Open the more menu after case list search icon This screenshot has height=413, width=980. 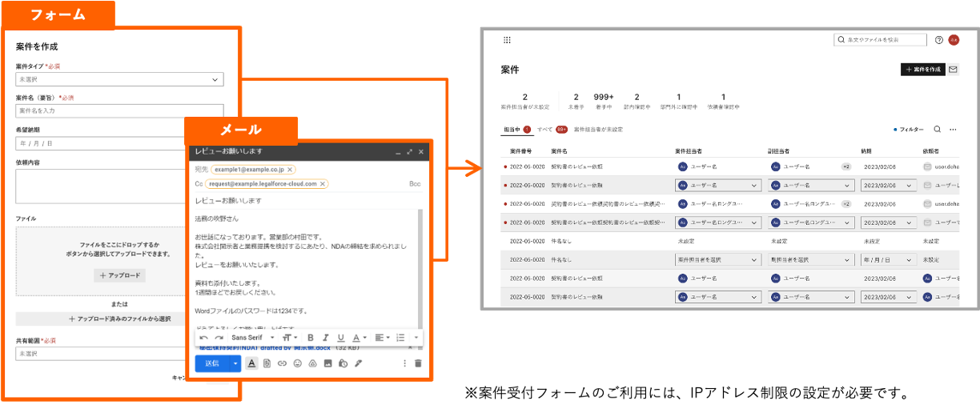953,129
